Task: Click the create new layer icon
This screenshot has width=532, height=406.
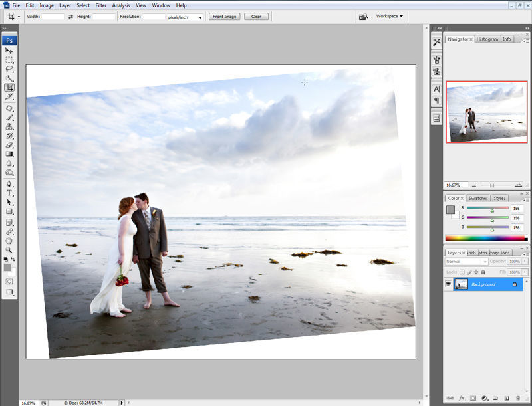Action: [x=507, y=398]
